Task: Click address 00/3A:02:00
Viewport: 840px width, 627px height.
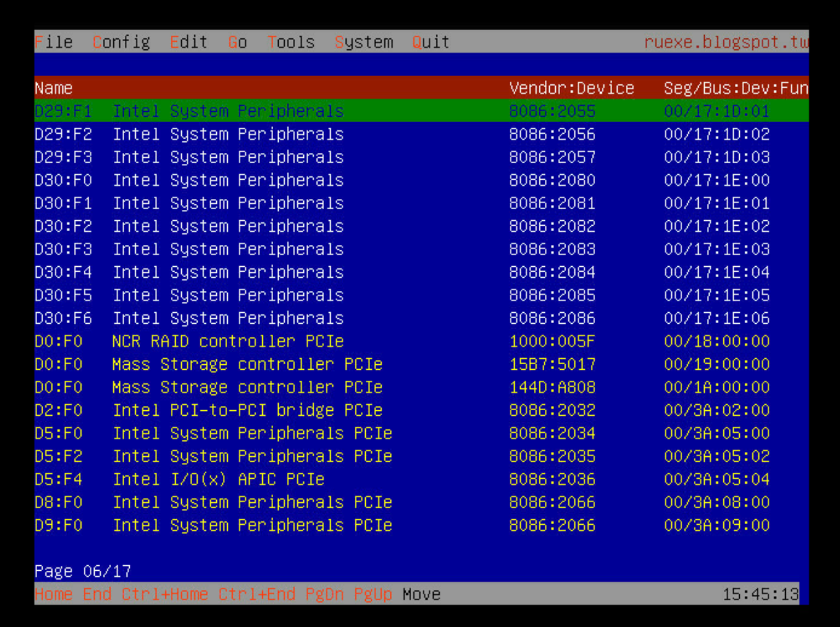Action: pos(717,410)
